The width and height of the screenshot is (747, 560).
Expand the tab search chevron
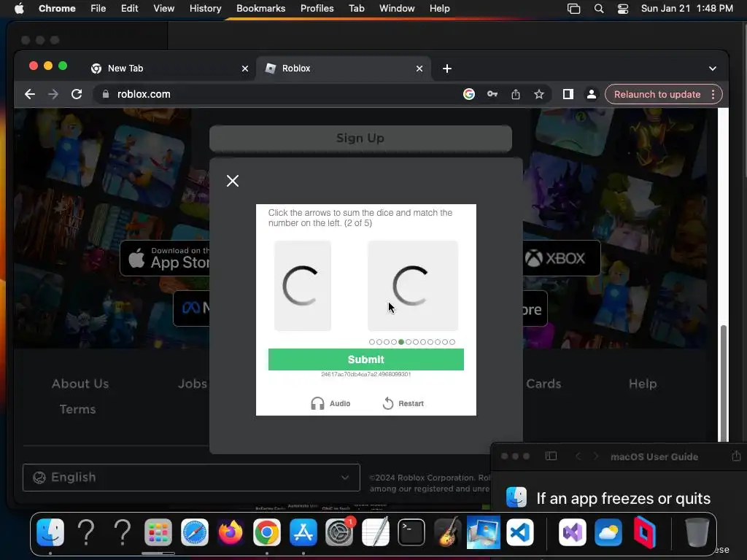(713, 69)
